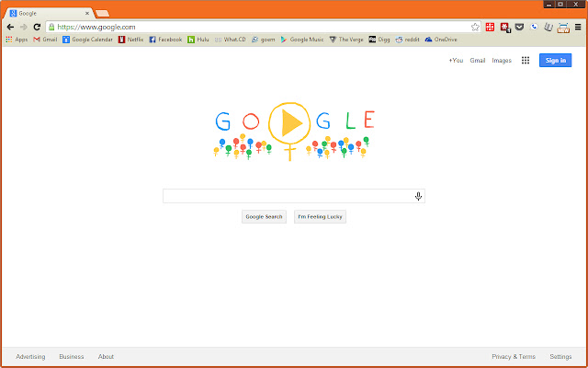Viewport: 588px width, 368px height.
Task: Open the What.CD bookmark
Action: point(230,40)
